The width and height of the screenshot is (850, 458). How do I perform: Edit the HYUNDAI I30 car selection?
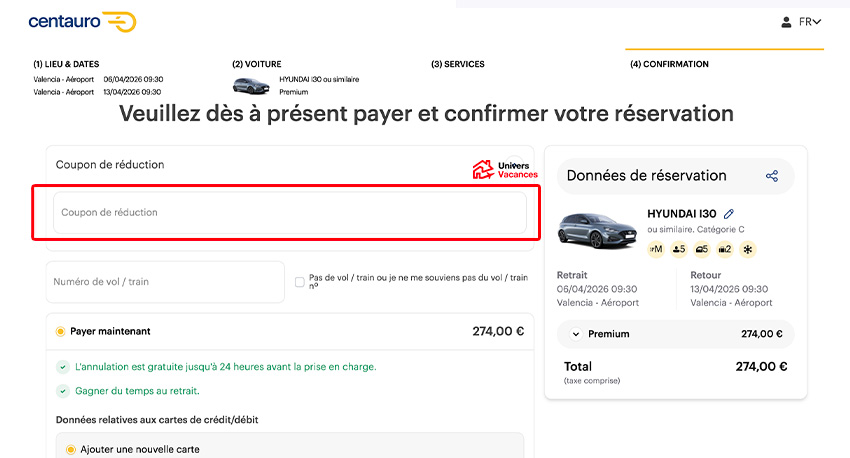click(x=729, y=214)
